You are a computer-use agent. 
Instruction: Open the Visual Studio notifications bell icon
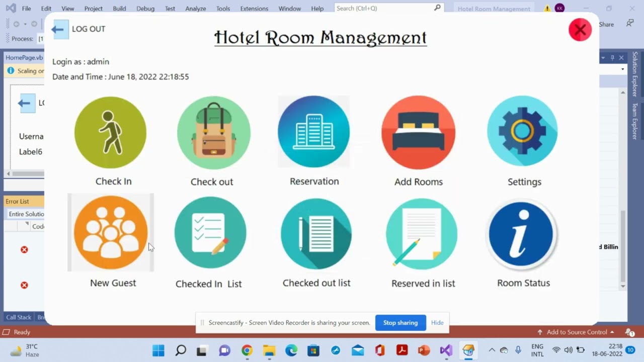[x=629, y=332]
